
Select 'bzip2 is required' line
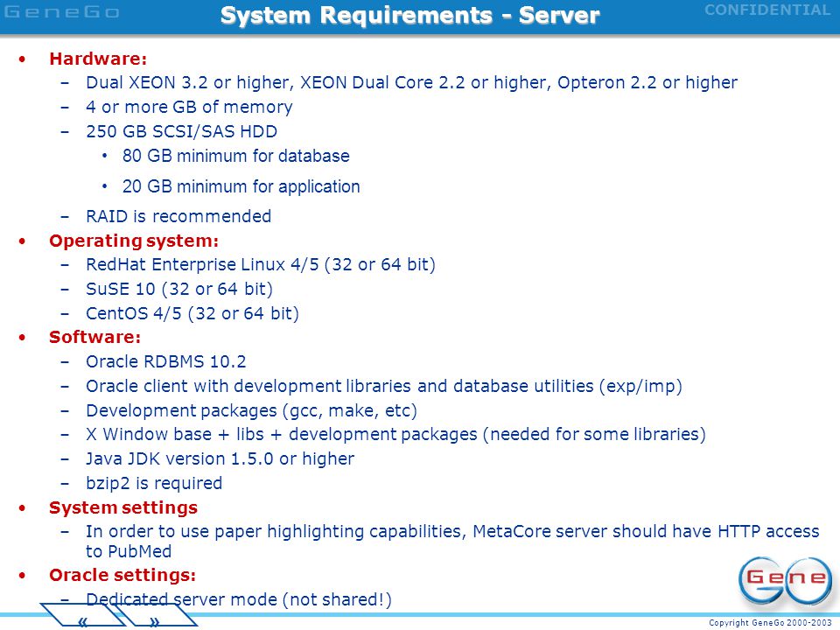pyautogui.click(x=154, y=483)
